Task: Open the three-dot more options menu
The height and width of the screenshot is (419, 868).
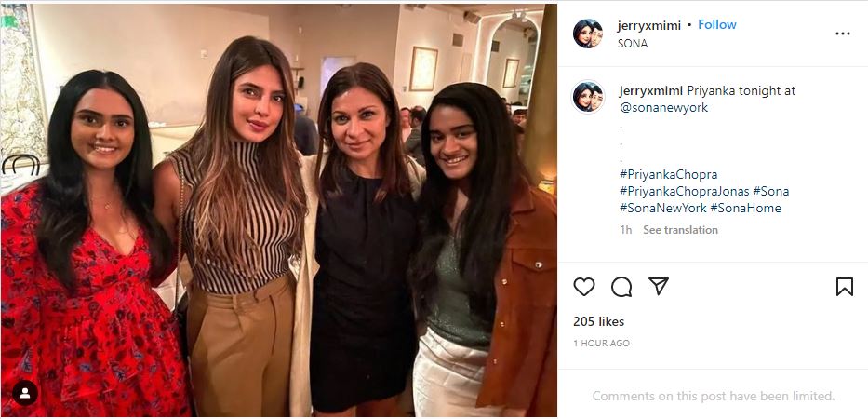Action: [x=843, y=34]
